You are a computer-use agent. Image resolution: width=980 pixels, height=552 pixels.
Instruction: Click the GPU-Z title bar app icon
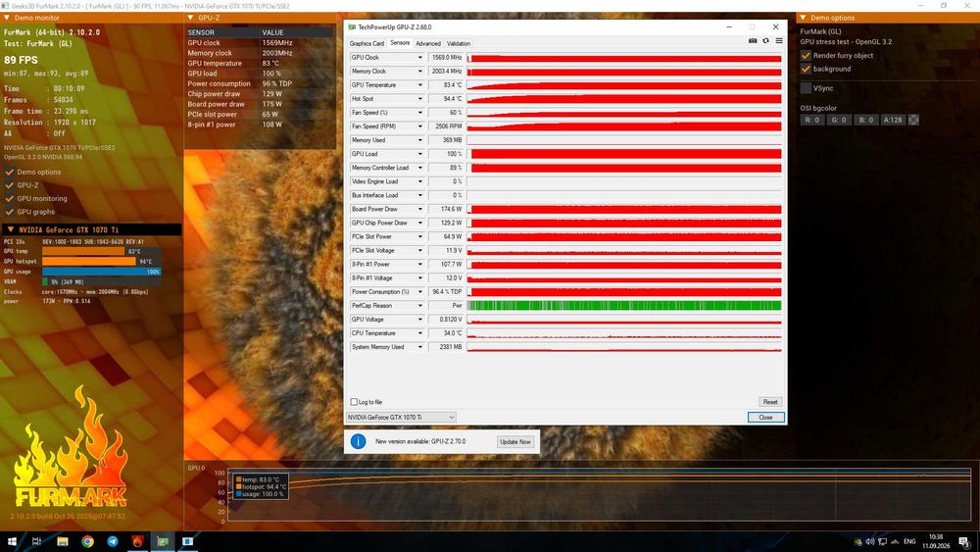pyautogui.click(x=352, y=26)
